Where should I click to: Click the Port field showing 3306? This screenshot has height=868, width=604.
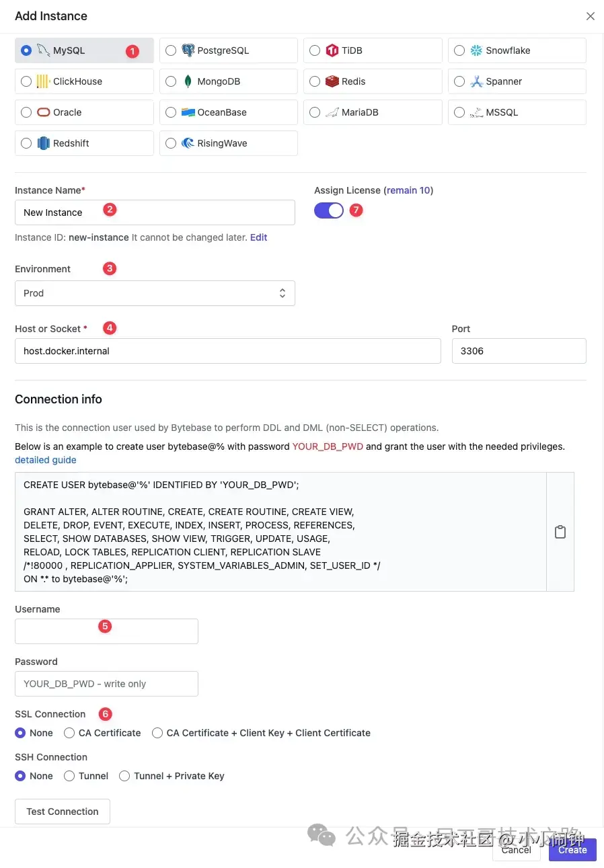[x=519, y=351]
